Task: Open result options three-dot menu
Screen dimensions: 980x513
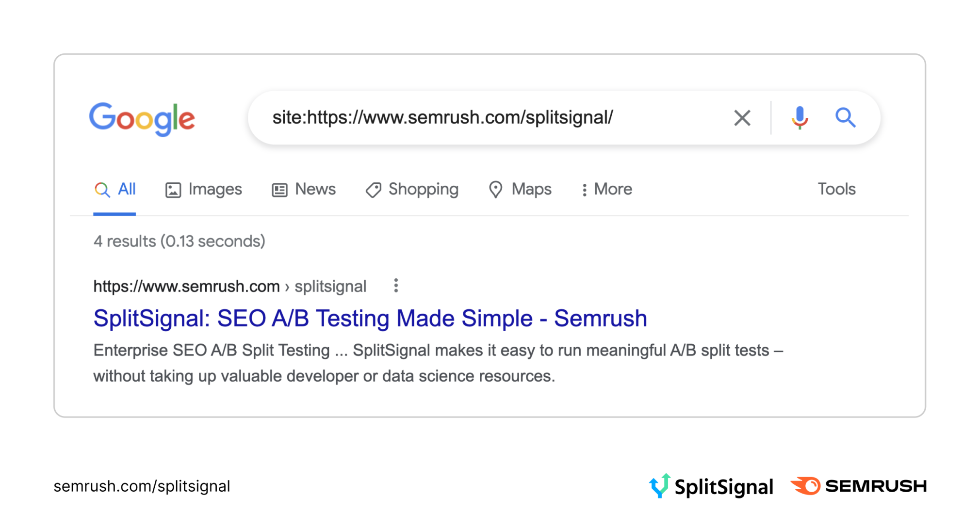Action: click(x=396, y=286)
